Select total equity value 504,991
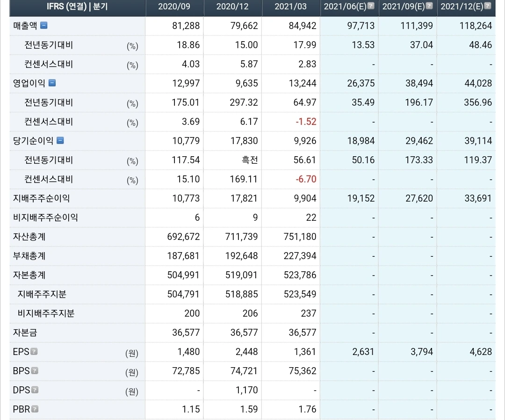The width and height of the screenshot is (505, 420). [183, 275]
